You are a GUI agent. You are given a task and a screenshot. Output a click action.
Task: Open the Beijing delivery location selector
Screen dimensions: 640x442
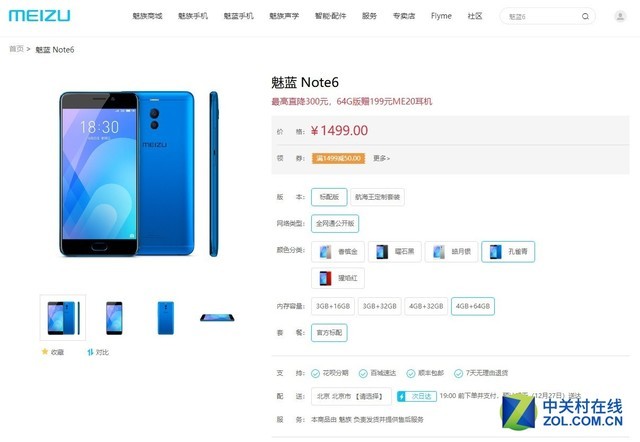tap(351, 396)
